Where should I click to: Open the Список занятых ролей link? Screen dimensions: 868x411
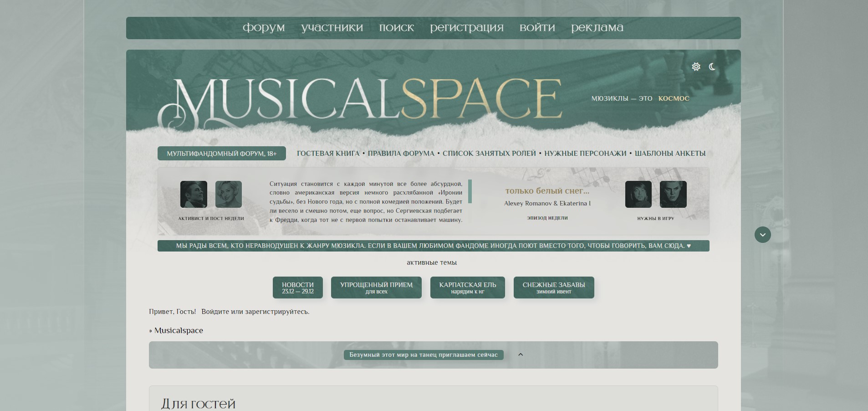click(489, 154)
